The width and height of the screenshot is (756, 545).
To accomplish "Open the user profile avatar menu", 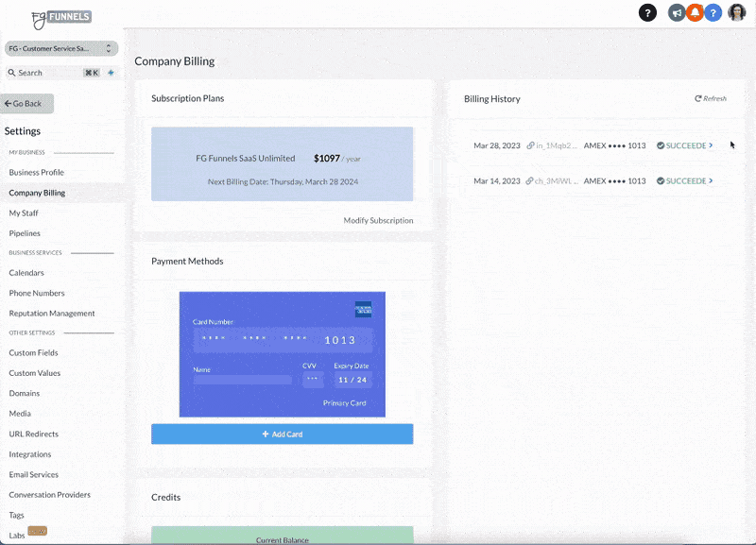I will pos(736,12).
